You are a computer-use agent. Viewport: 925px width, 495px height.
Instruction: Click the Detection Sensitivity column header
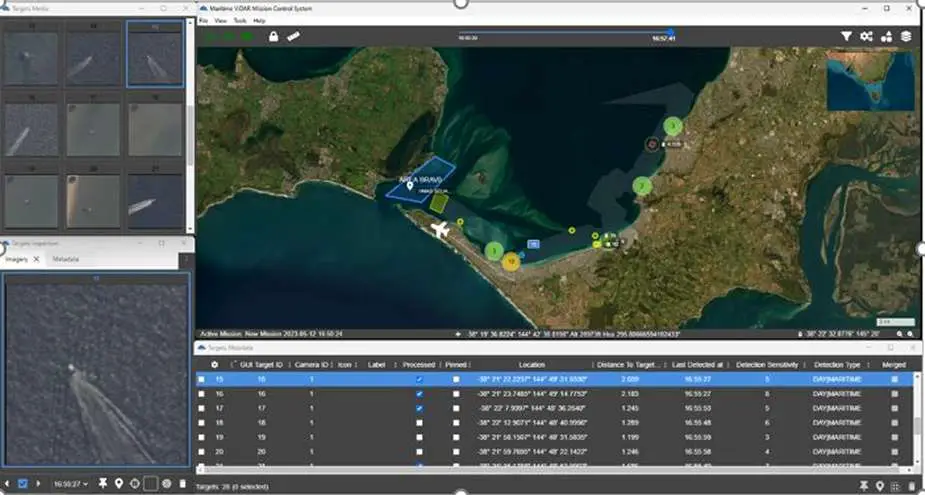tap(766, 365)
